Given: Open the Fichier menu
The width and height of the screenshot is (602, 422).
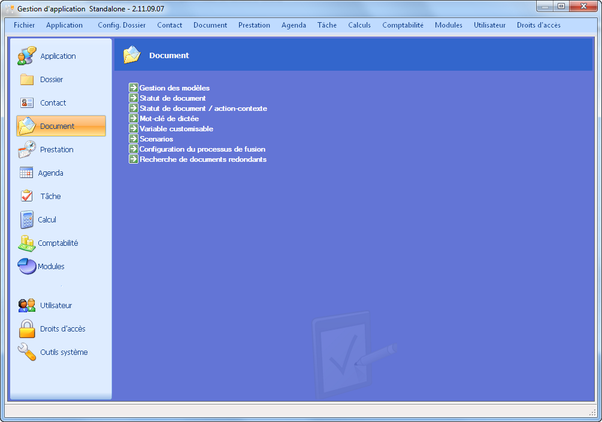Looking at the screenshot, I should click(x=24, y=24).
